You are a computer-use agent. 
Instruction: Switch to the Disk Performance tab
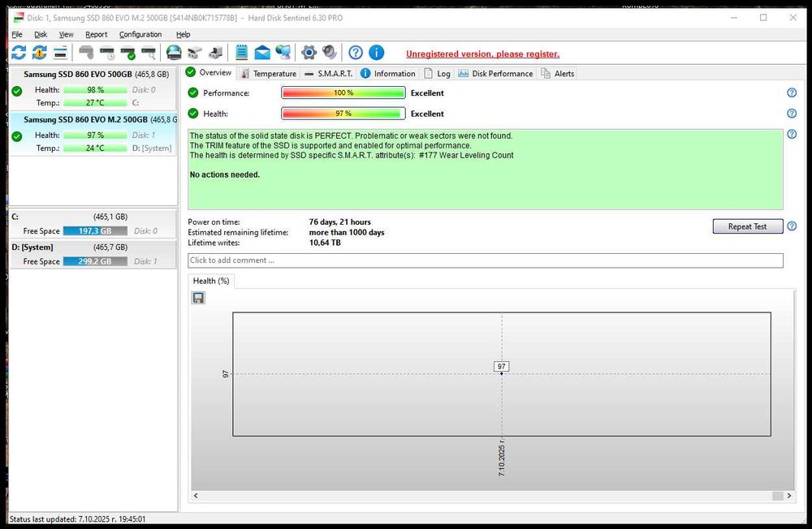point(495,74)
